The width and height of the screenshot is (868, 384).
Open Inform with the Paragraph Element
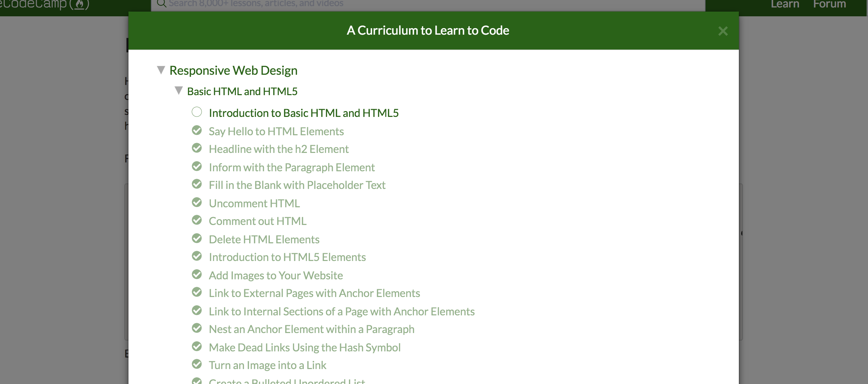click(292, 167)
